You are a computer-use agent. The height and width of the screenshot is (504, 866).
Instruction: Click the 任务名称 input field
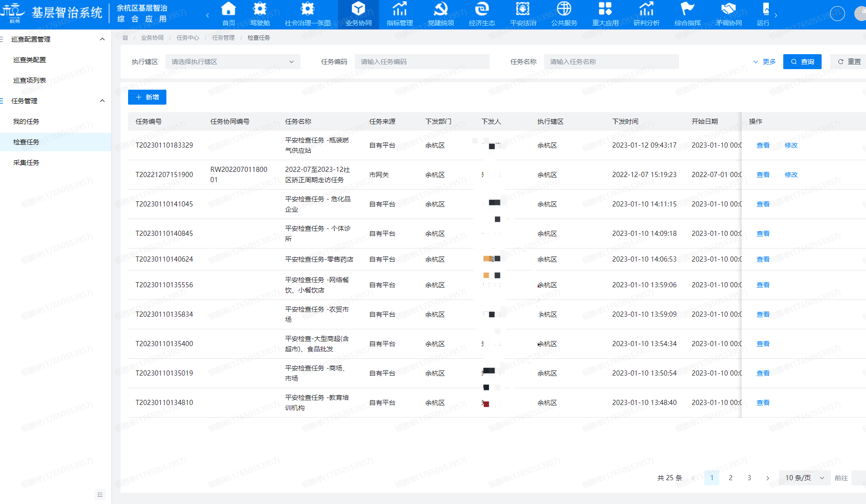(611, 62)
